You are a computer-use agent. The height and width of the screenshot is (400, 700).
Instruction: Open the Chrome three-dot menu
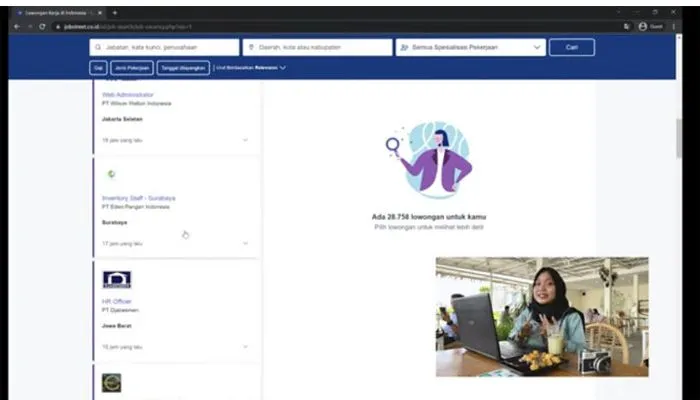pyautogui.click(x=674, y=27)
